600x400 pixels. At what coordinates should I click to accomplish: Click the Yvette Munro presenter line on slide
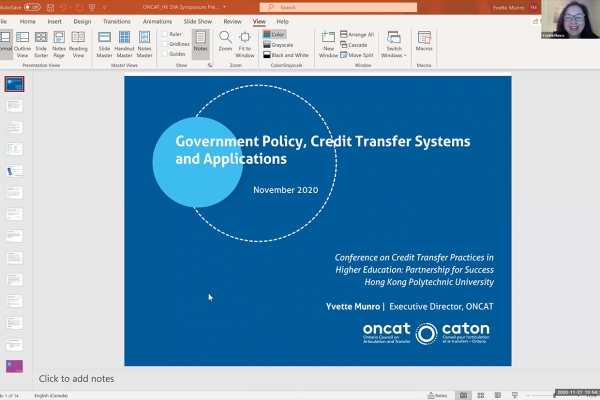point(409,307)
